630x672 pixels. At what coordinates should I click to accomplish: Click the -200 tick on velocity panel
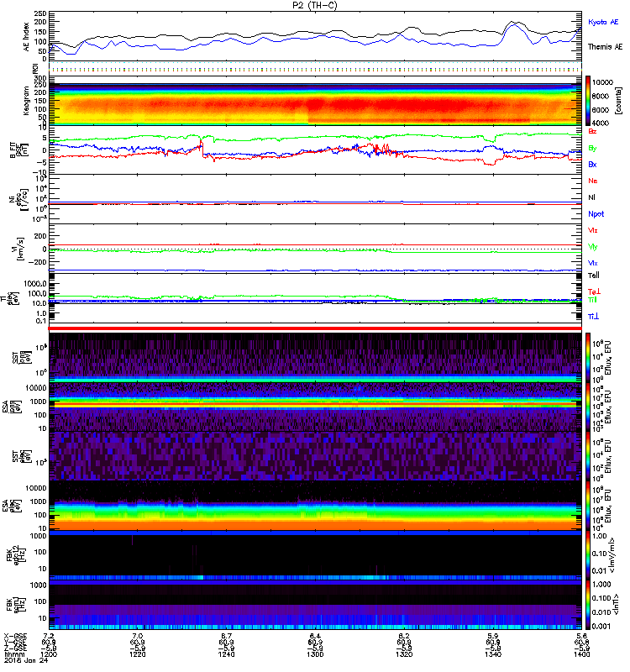point(38,262)
